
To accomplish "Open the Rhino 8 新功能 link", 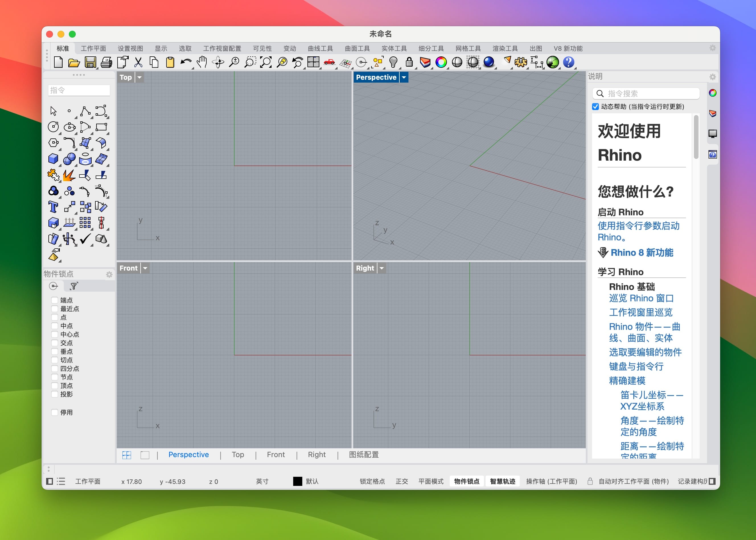I will (642, 252).
